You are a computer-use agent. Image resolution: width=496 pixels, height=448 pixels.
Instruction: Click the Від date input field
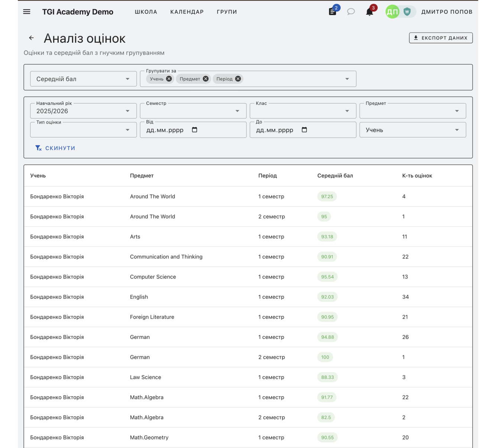tap(193, 130)
